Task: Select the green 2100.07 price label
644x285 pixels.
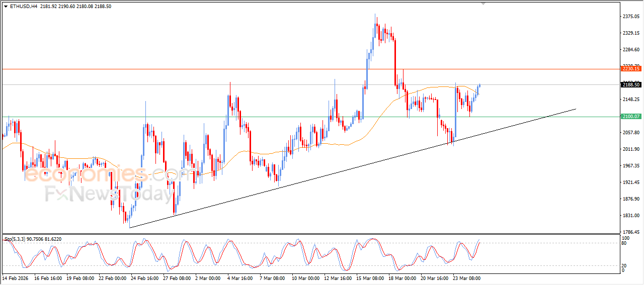Action: 630,117
